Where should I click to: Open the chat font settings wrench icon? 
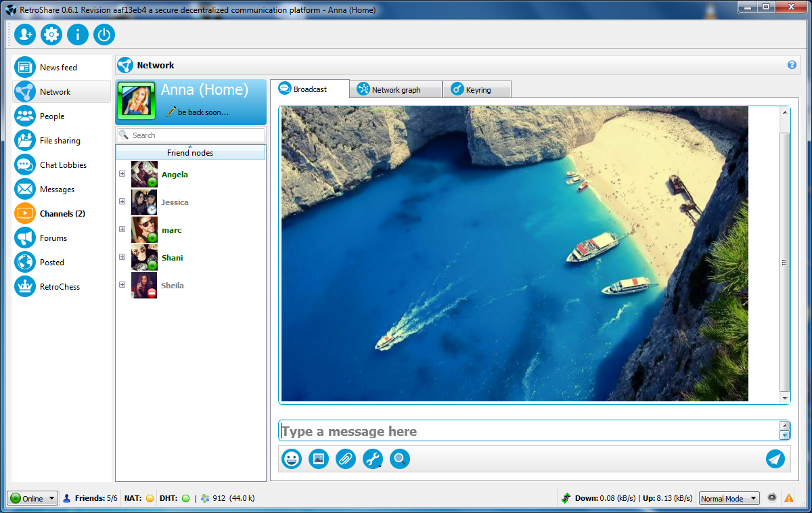[372, 459]
